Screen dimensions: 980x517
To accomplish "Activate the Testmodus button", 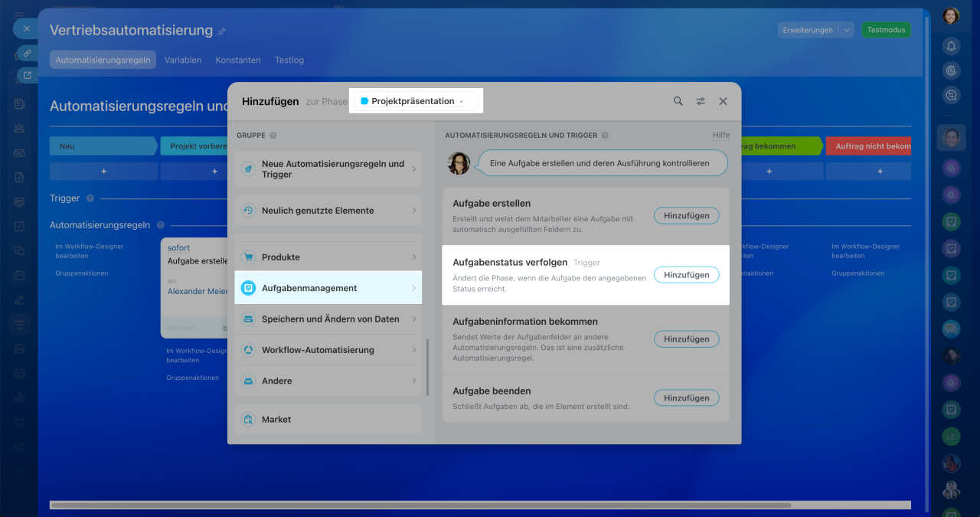I will (886, 30).
